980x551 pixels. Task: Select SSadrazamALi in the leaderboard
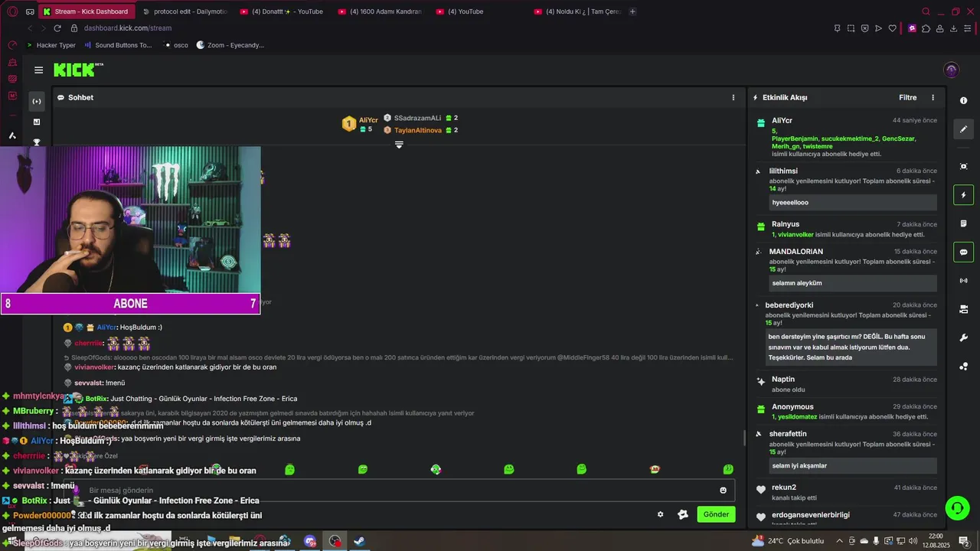click(x=417, y=118)
